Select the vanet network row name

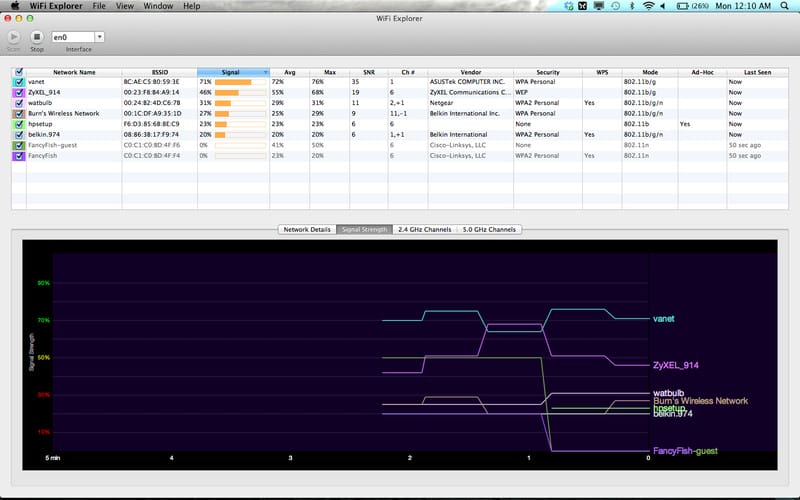[36, 82]
